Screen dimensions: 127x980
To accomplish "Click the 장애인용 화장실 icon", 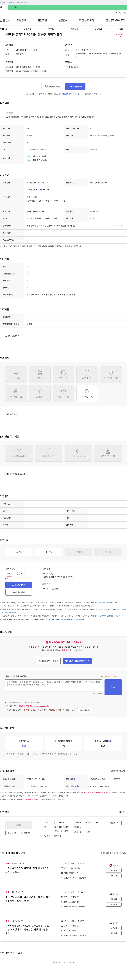I will click(x=78, y=453).
